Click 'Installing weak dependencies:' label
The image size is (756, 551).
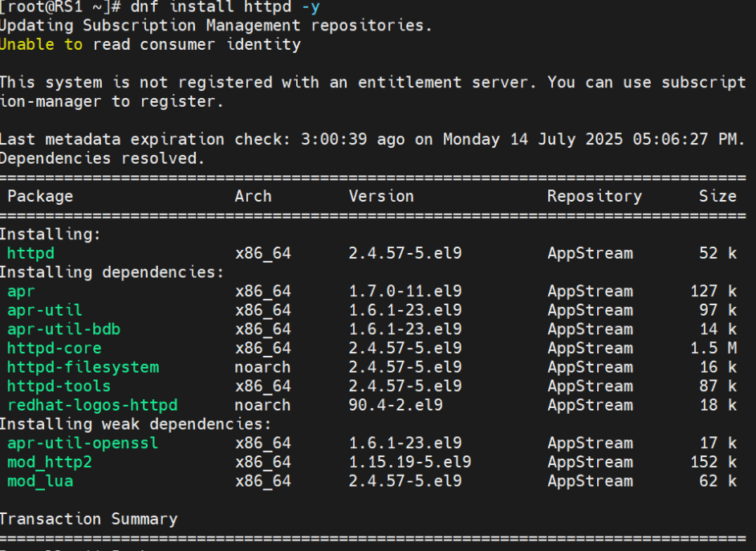pyautogui.click(x=136, y=425)
